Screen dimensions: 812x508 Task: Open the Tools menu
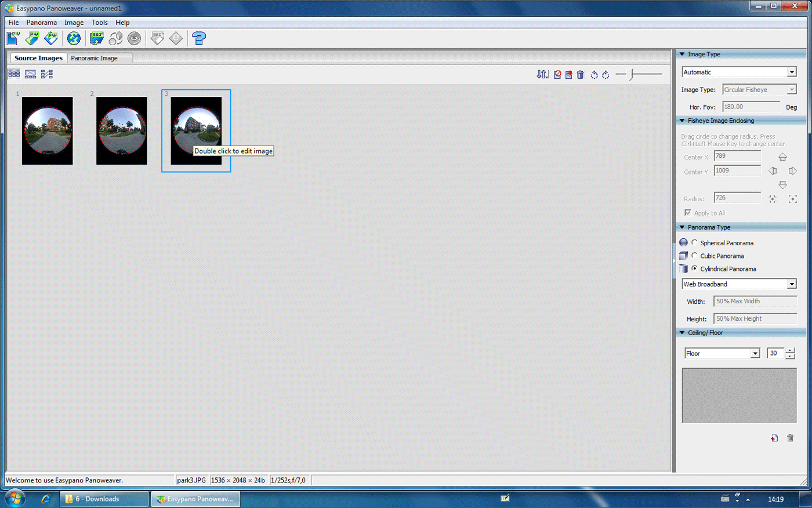point(100,23)
